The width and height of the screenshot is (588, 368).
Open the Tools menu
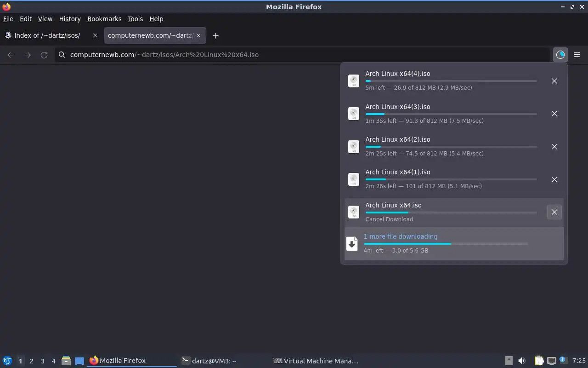tap(135, 19)
